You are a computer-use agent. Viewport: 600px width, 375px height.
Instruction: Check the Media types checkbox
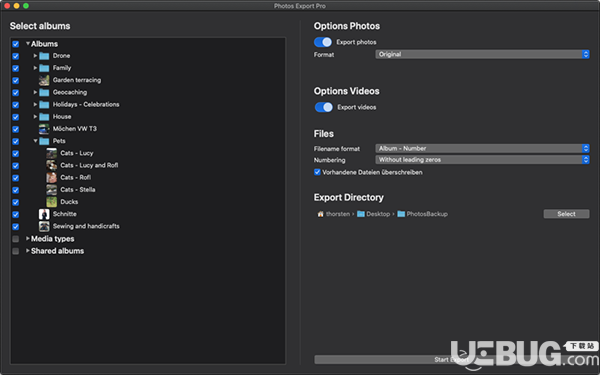pyautogui.click(x=16, y=239)
